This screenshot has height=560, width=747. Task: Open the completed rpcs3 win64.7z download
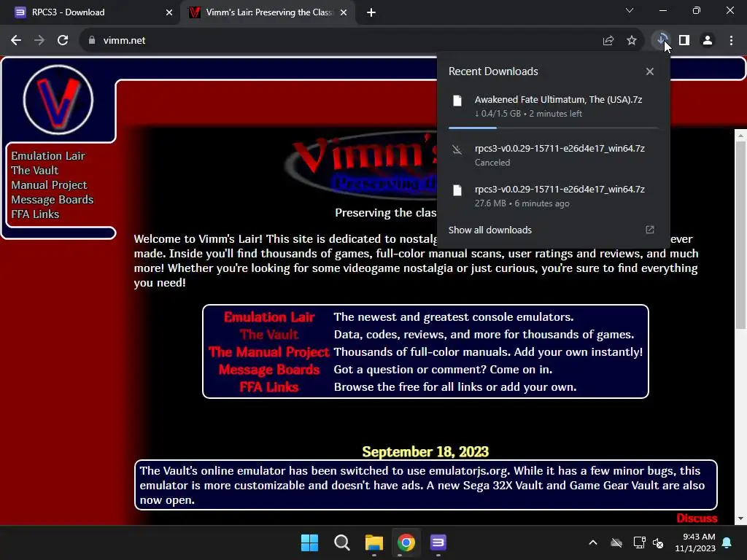[553, 196]
